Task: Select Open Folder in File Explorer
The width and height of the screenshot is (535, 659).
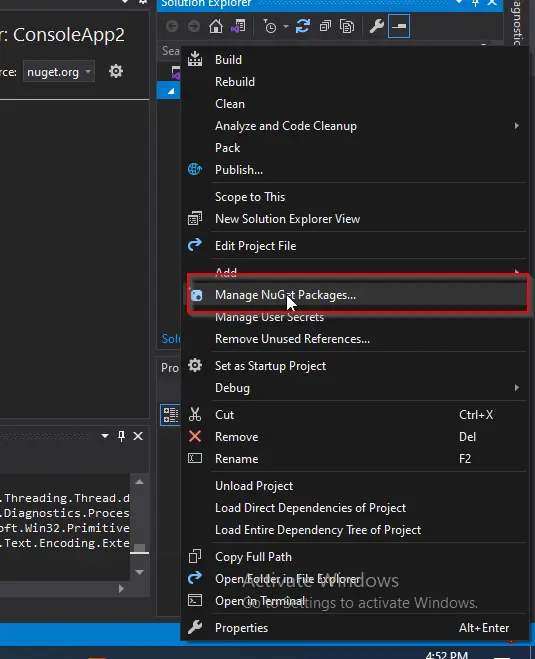Action: point(356,579)
